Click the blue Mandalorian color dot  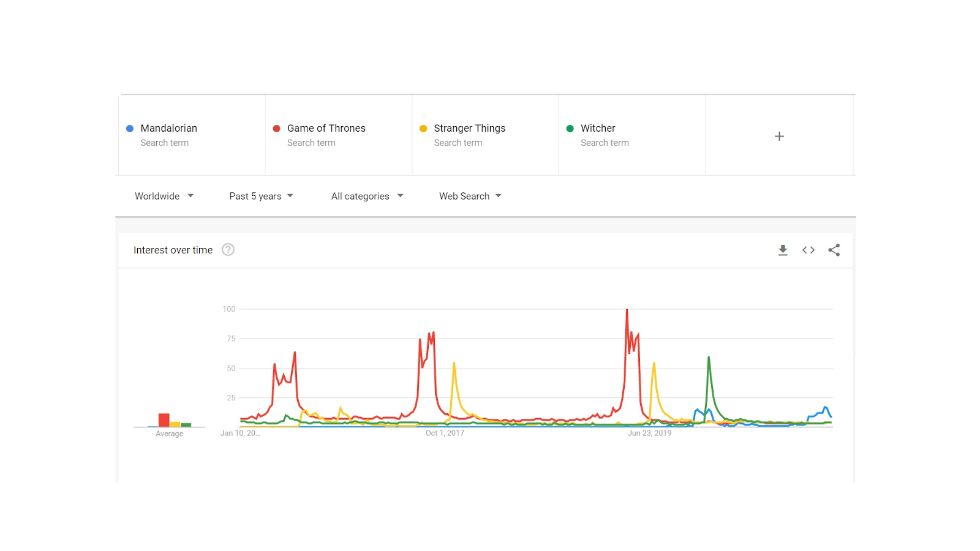point(130,129)
